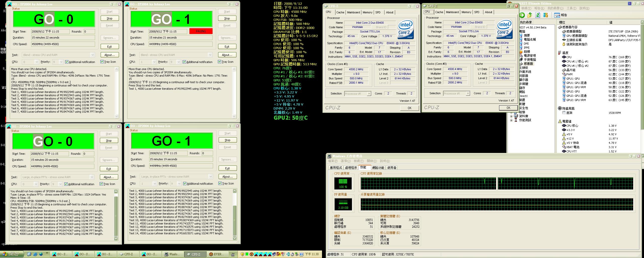The image size is (644, 258).
Task: Toggle Additional notification in Blend CPU 0 window
Action: coord(80,62)
